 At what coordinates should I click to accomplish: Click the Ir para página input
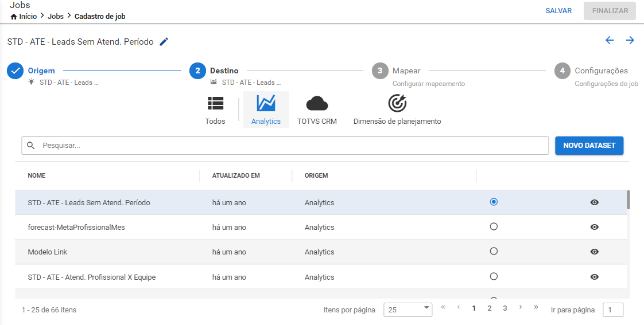coord(613,310)
